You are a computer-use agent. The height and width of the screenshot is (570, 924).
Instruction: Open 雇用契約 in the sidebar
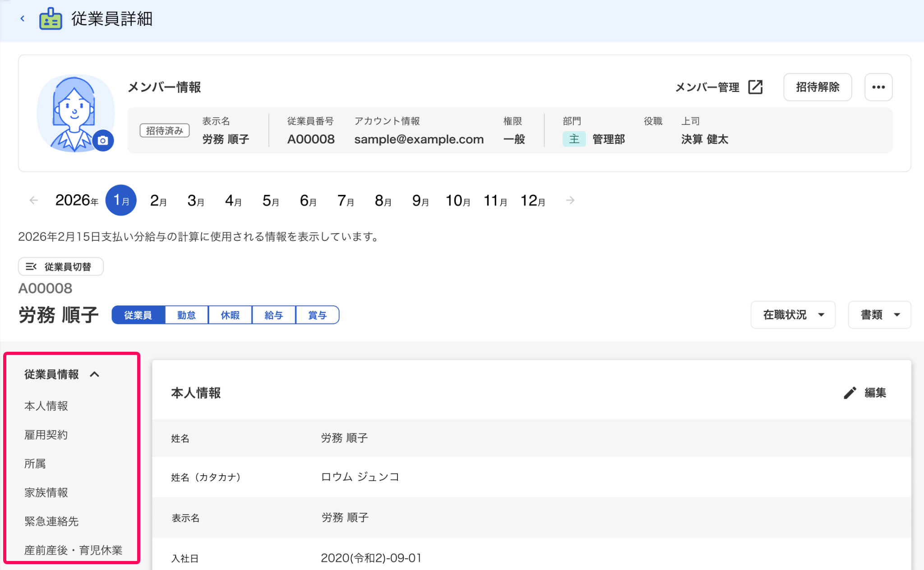[46, 435]
